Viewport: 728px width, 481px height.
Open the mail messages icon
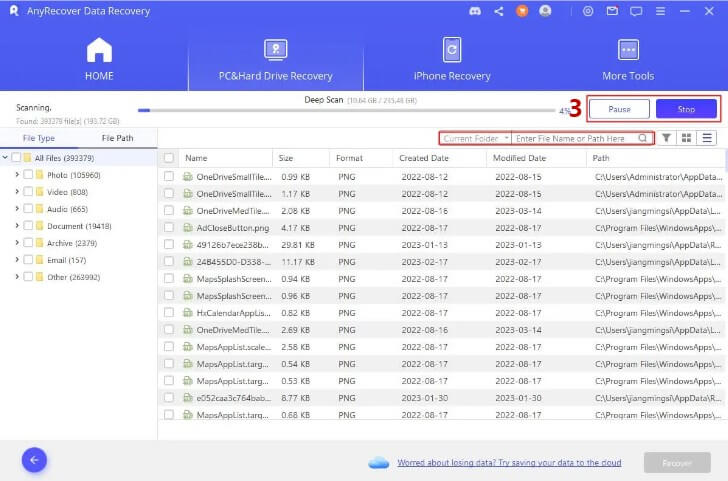click(613, 11)
